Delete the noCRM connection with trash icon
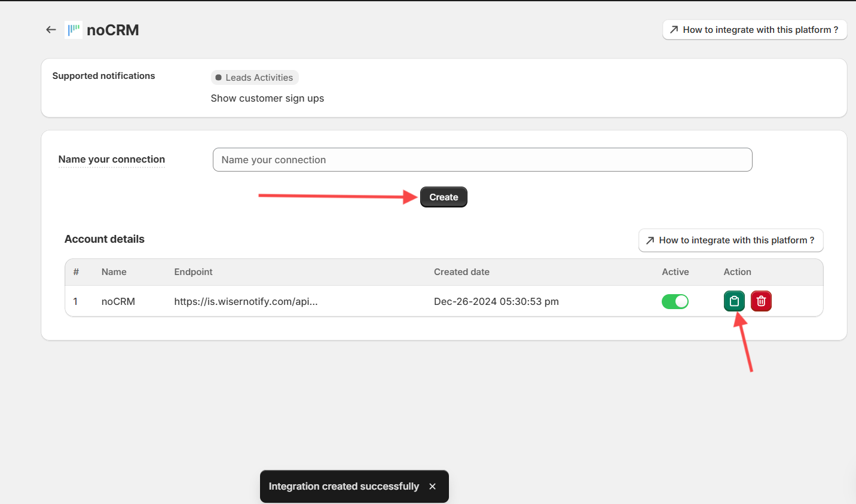The height and width of the screenshot is (504, 856). point(761,301)
